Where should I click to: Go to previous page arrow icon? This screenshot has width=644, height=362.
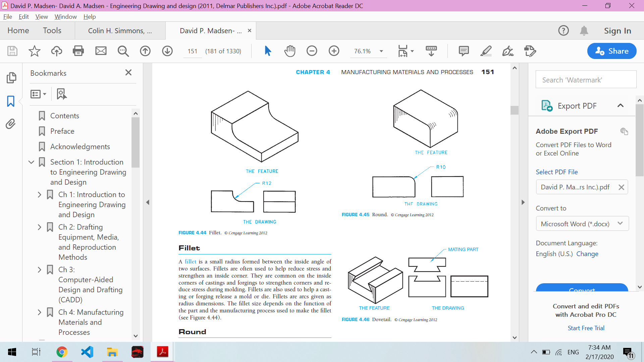(145, 51)
